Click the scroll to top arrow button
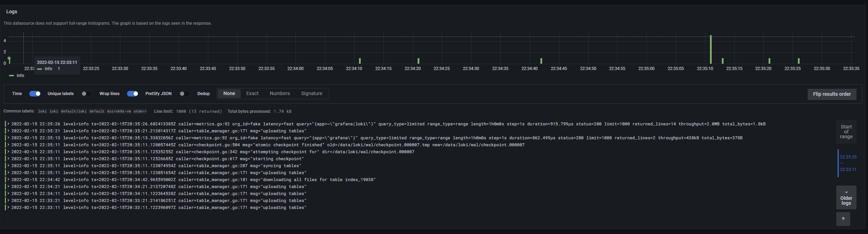868x234 pixels. (x=843, y=219)
